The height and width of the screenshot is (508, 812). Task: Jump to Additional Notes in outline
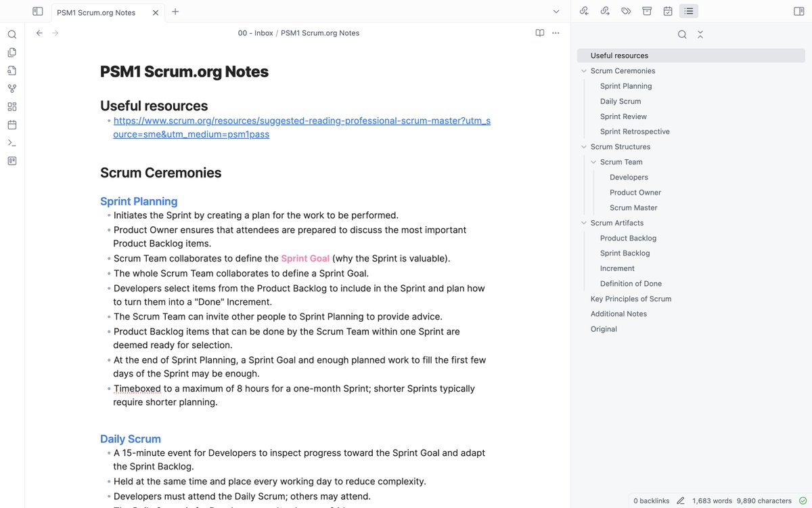tap(618, 314)
